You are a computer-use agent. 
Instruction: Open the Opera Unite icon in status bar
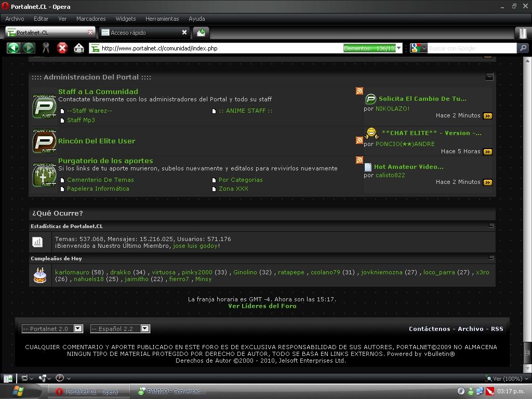pos(43,378)
